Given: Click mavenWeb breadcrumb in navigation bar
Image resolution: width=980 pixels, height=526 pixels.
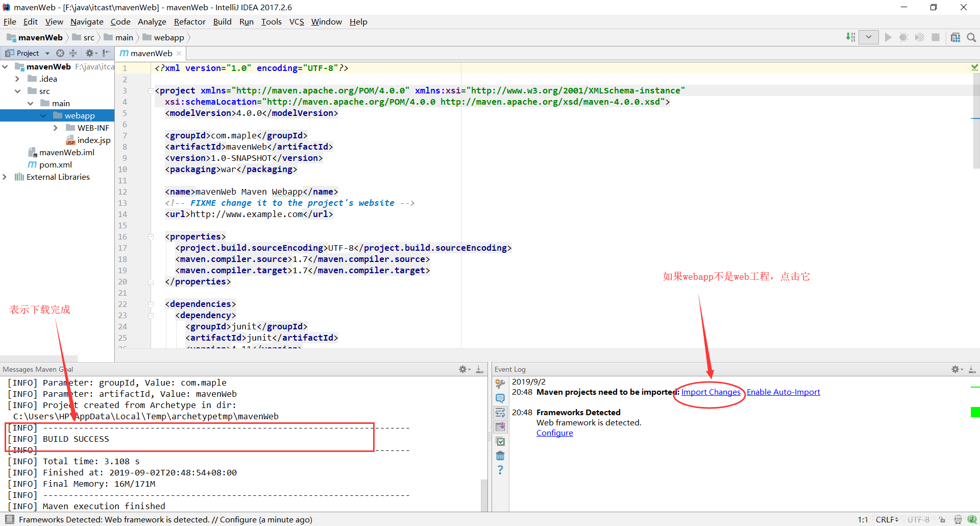Looking at the screenshot, I should pos(35,37).
